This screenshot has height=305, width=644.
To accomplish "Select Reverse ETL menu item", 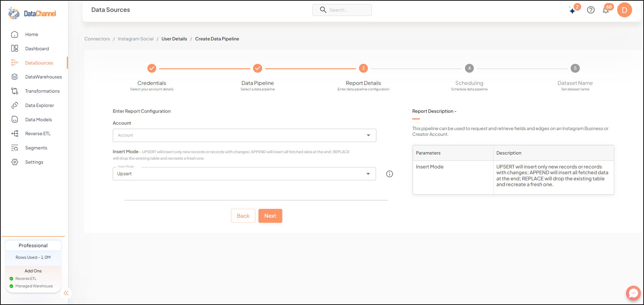I will 38,133.
